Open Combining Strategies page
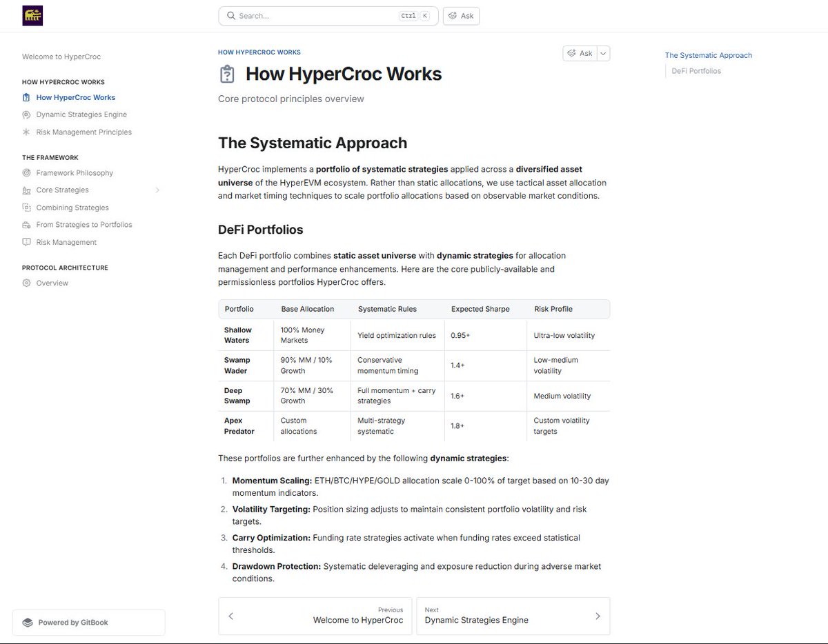828x644 pixels. click(x=72, y=208)
